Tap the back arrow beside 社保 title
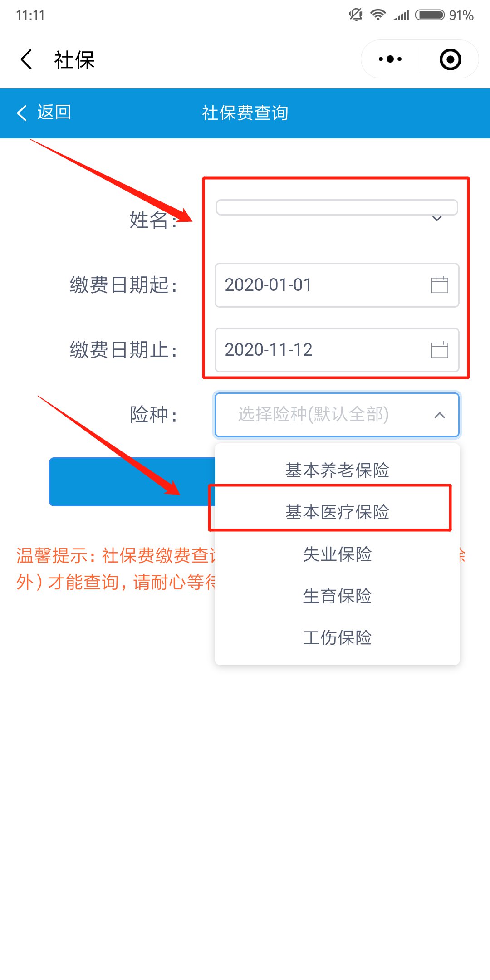This screenshot has height=980, width=490. point(26,59)
